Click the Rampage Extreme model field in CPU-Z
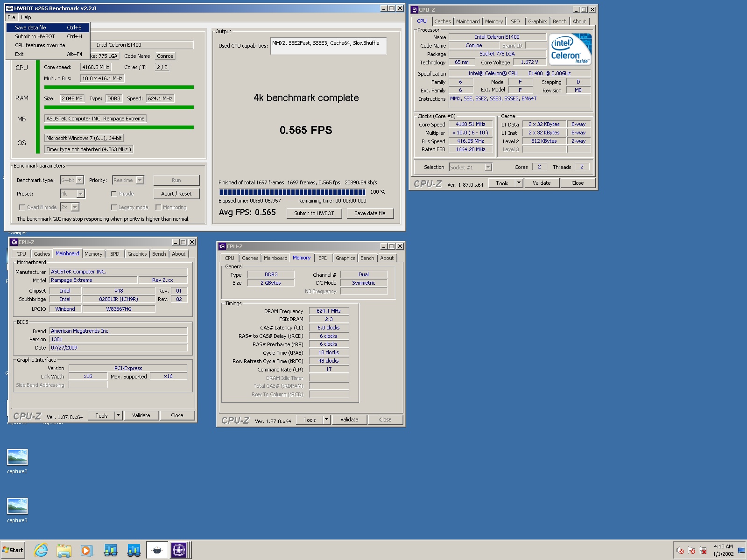 (93, 280)
